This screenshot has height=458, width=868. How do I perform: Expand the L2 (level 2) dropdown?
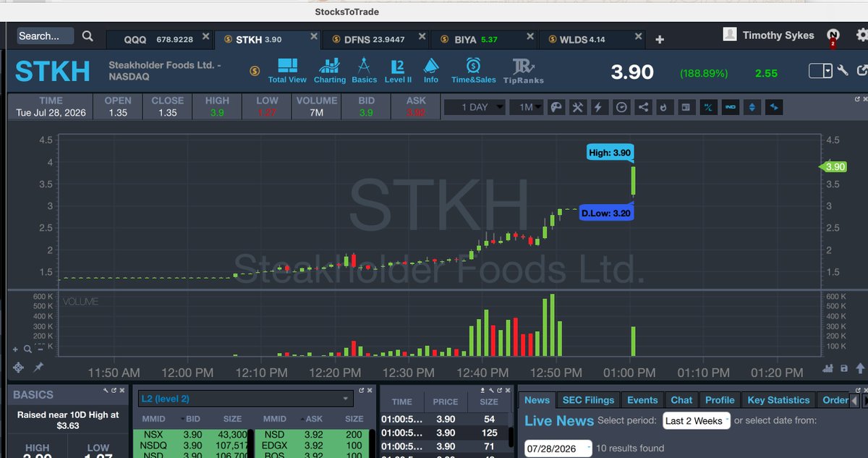[244, 399]
